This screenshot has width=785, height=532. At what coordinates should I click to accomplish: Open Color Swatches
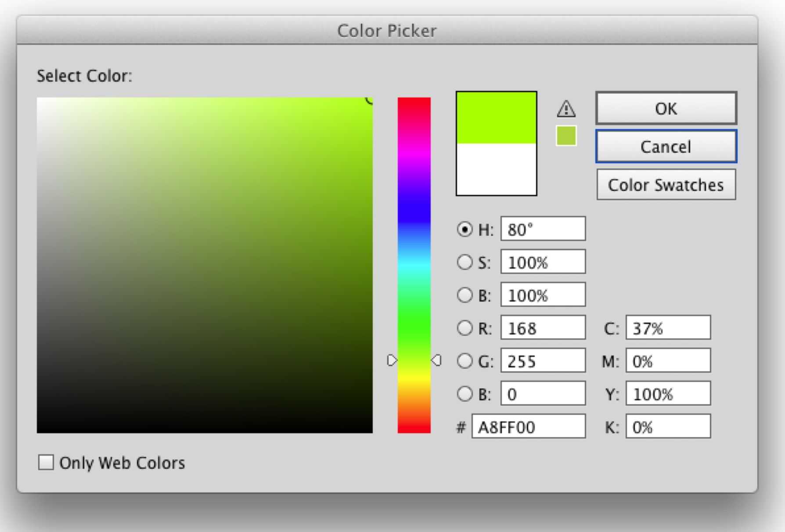[x=666, y=184]
